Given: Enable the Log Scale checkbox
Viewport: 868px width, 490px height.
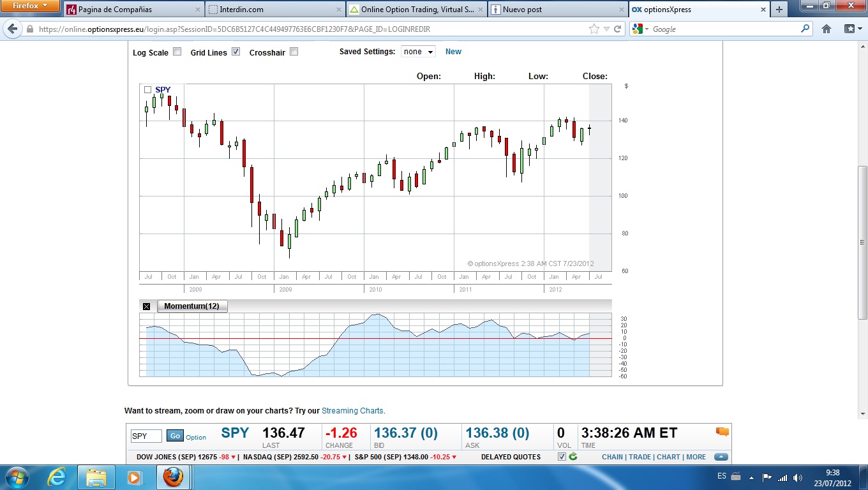Looking at the screenshot, I should click(x=177, y=52).
